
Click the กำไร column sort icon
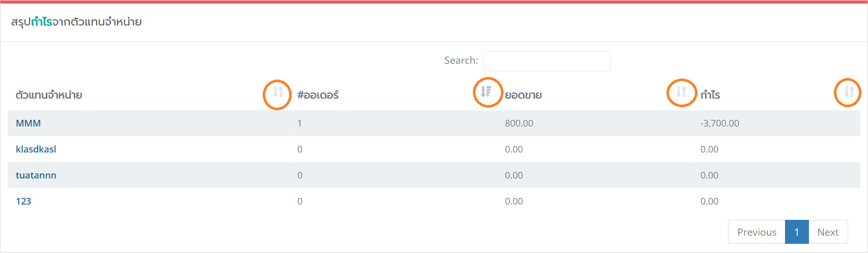click(849, 92)
